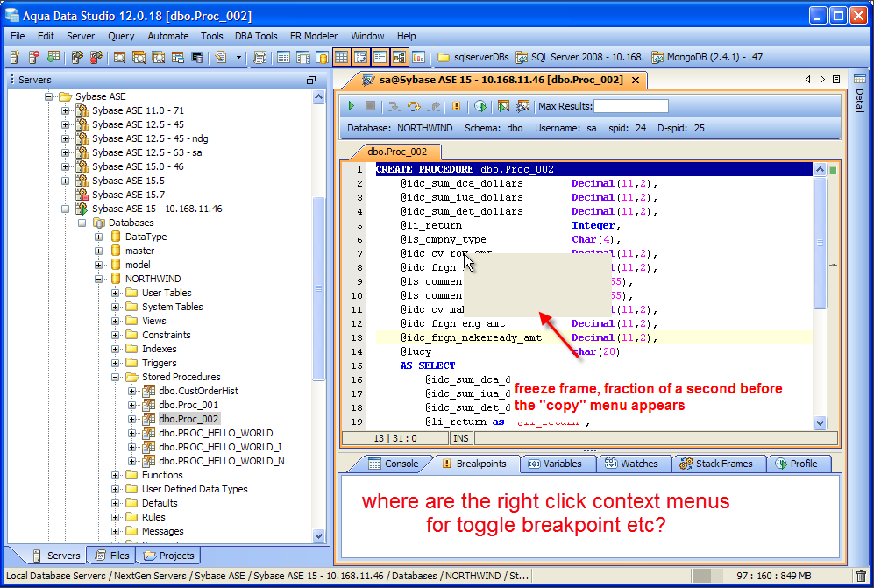
Task: Click the breakpoint exclamation icon in debugger toolbar
Action: (x=456, y=105)
